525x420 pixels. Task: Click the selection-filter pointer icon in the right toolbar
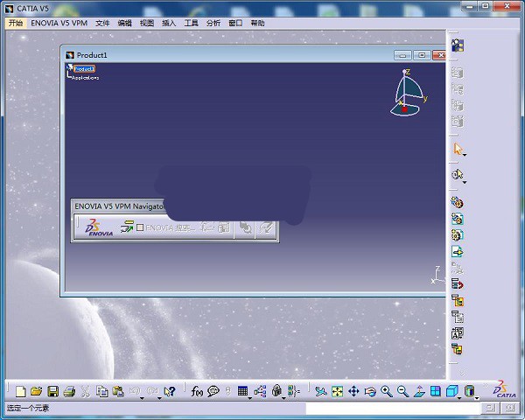pyautogui.click(x=457, y=174)
